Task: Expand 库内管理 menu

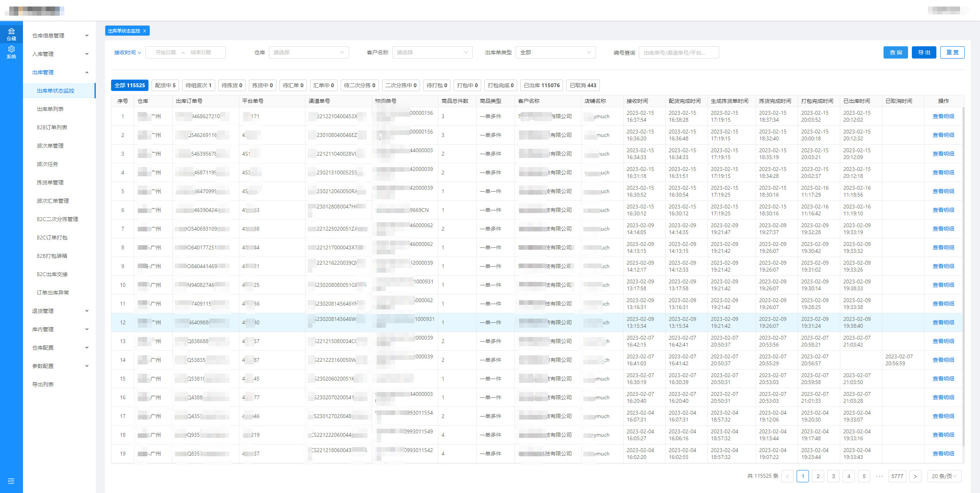Action: pos(59,329)
